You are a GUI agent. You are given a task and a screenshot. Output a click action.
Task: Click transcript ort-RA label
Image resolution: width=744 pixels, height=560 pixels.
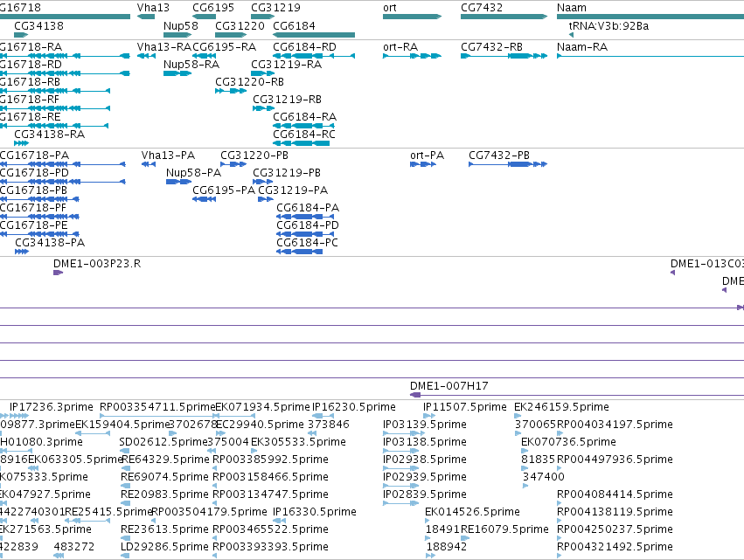pyautogui.click(x=400, y=47)
